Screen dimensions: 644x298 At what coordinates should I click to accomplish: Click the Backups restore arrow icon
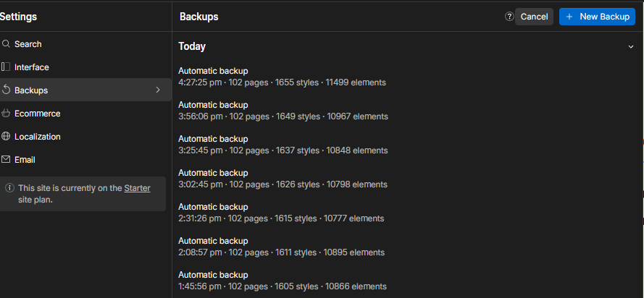tap(6, 90)
